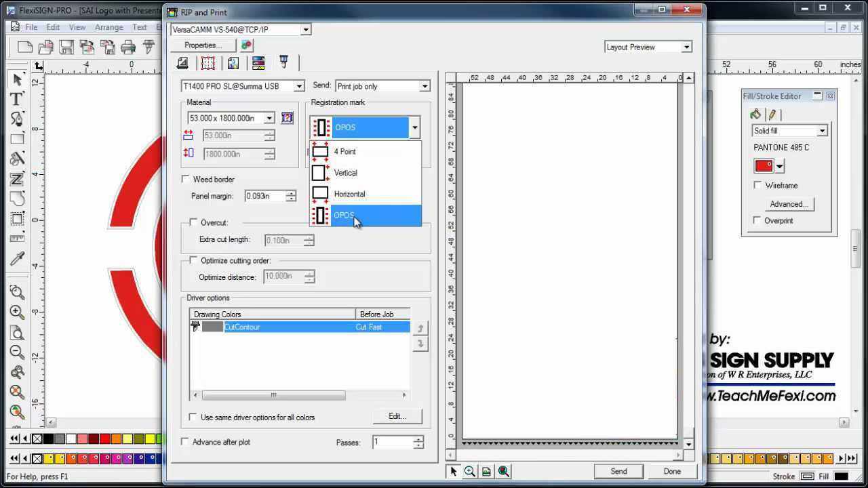Select the Measure ruler tool in toolbox
The width and height of the screenshot is (868, 488).
click(17, 239)
